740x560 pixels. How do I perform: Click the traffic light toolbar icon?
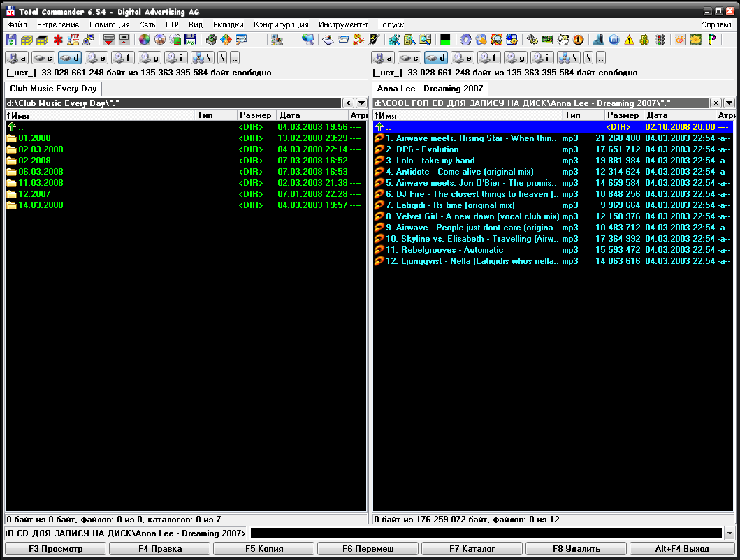coord(660,40)
